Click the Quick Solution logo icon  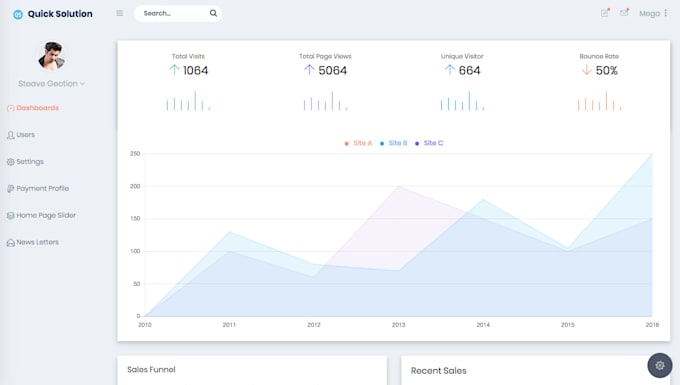tap(18, 14)
